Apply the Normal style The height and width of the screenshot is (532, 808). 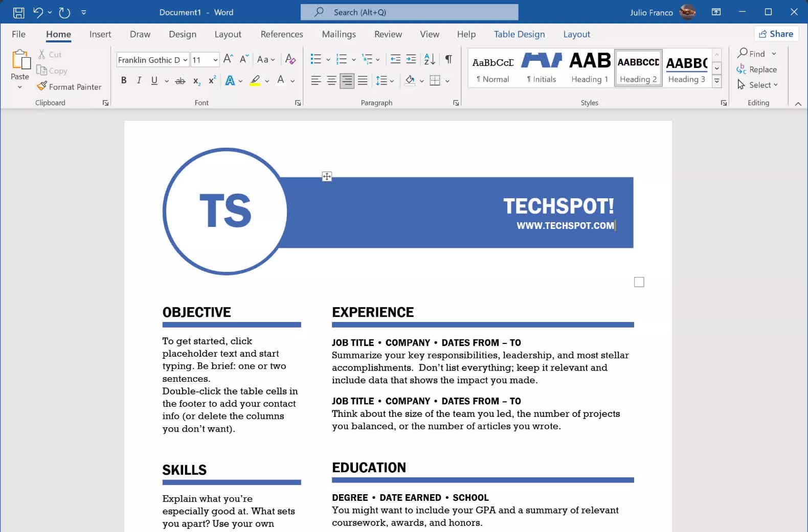point(493,68)
